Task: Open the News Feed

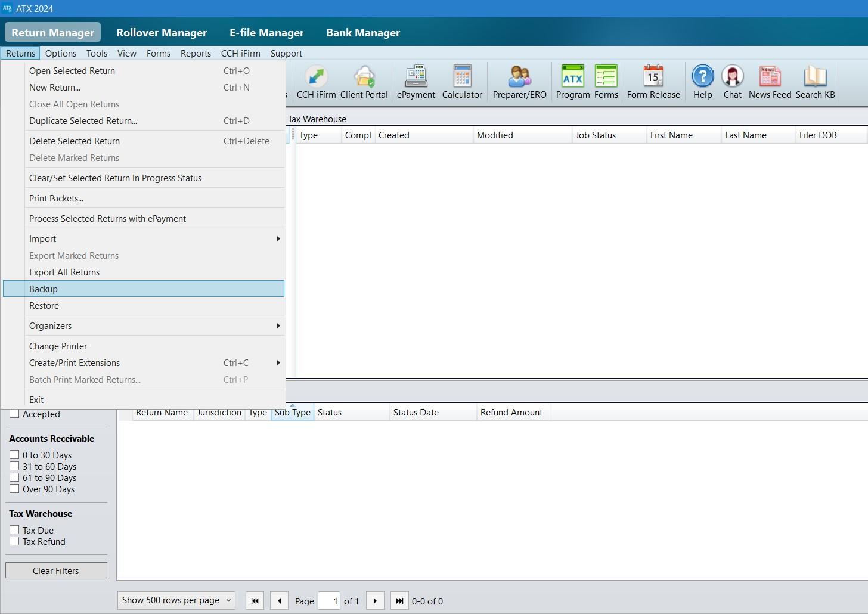Action: tap(770, 82)
